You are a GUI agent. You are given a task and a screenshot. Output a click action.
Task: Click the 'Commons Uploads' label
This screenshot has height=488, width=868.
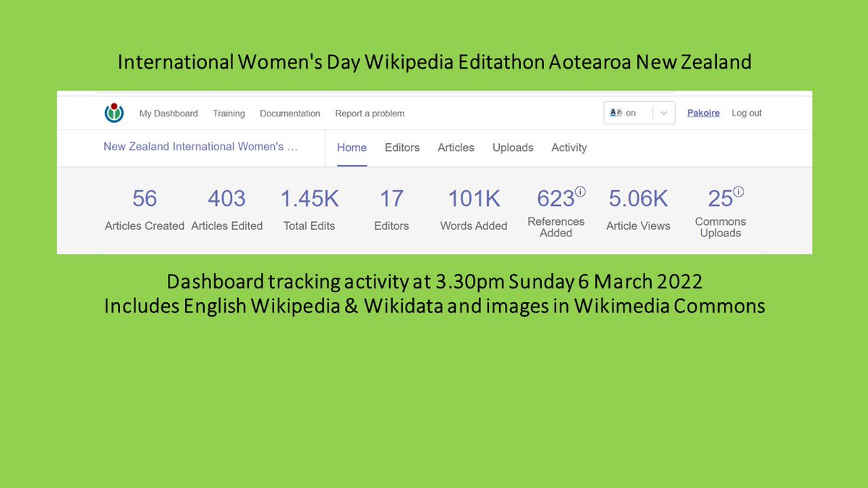tap(720, 227)
